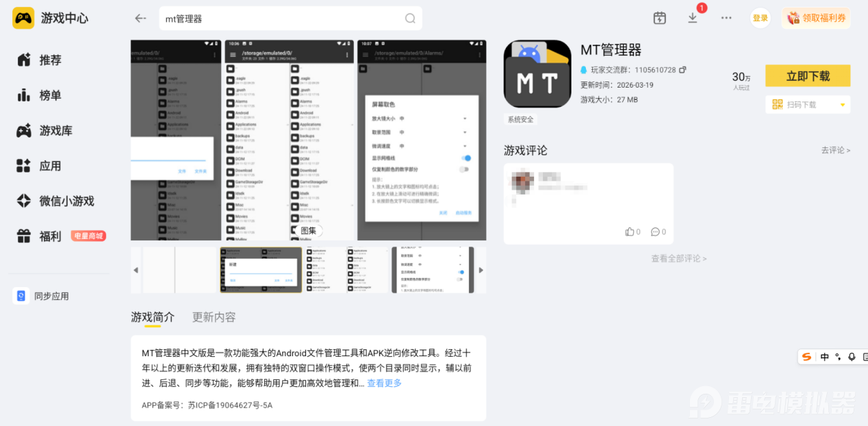This screenshot has height=426, width=868.
Task: Click the 玩家交流群 QQ penguin icon
Action: tap(584, 70)
